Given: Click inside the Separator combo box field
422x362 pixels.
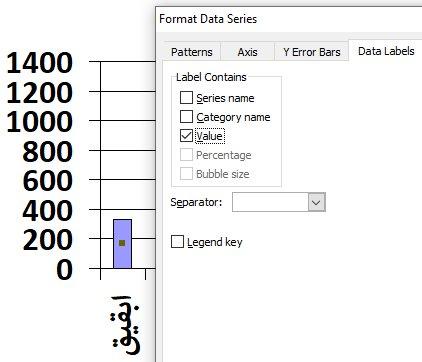Looking at the screenshot, I should (x=270, y=202).
